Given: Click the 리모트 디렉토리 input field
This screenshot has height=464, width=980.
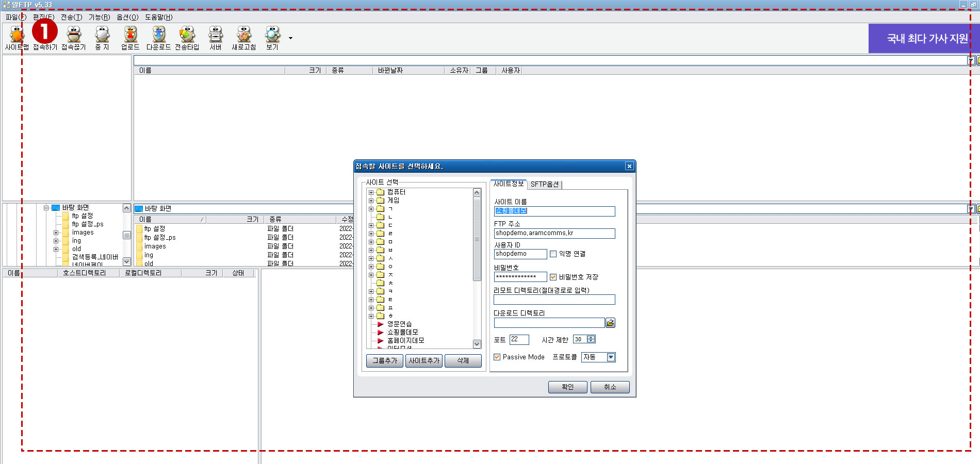Looking at the screenshot, I should 554,300.
